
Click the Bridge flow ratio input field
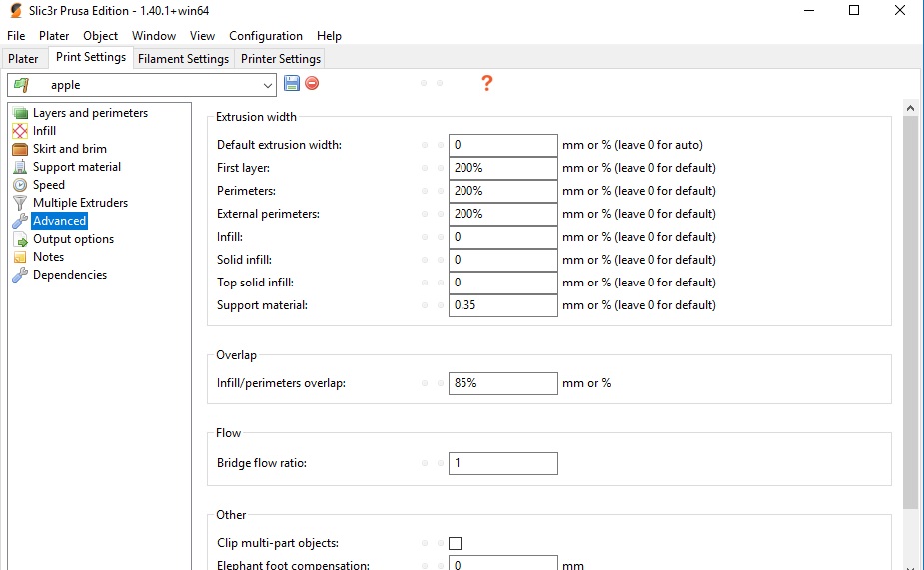[x=502, y=464]
